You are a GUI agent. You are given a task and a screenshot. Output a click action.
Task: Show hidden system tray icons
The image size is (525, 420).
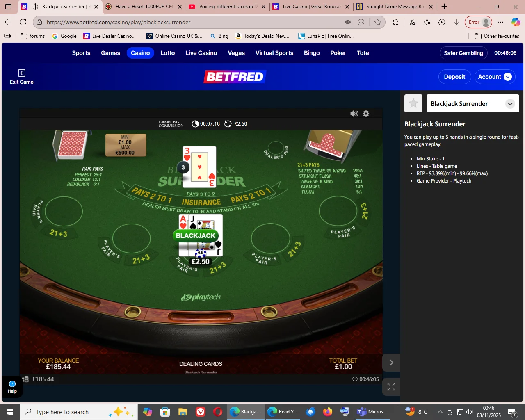440,412
